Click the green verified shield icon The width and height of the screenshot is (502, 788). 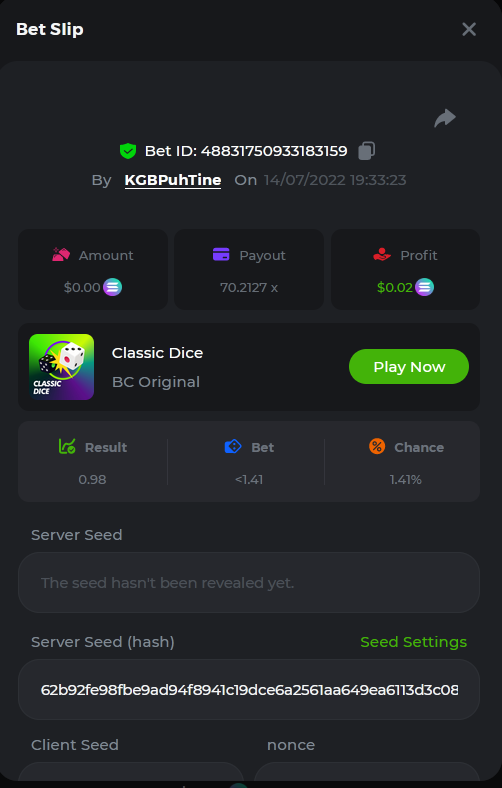[x=128, y=151]
